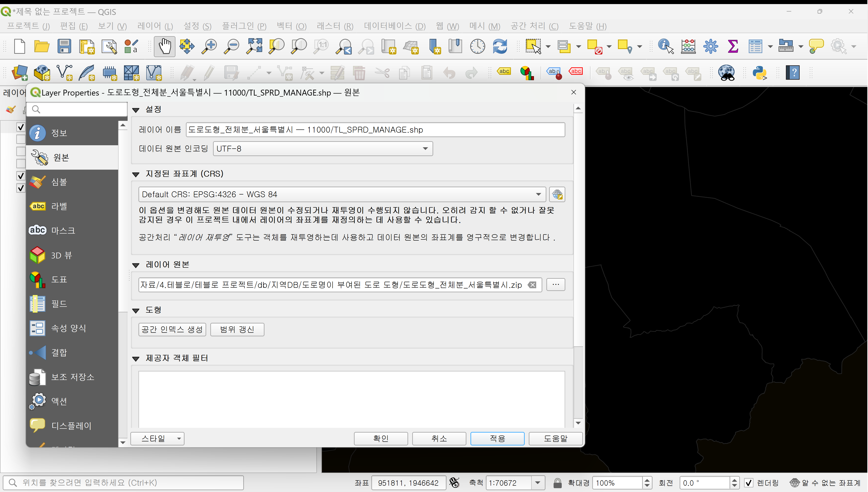Image resolution: width=868 pixels, height=492 pixels.
Task: Open the 심볼 (Symbology) tab
Action: click(x=59, y=182)
